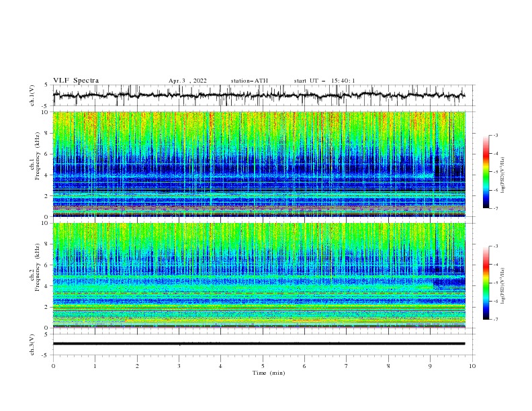Click time axis tick label "5"
Image resolution: width=532 pixels, height=411 pixels.
(263, 366)
